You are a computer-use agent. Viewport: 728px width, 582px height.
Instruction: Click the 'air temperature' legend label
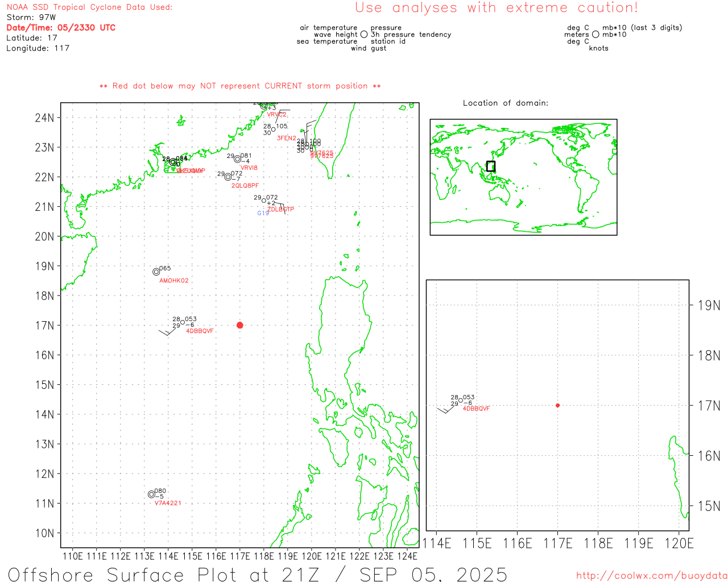(329, 28)
